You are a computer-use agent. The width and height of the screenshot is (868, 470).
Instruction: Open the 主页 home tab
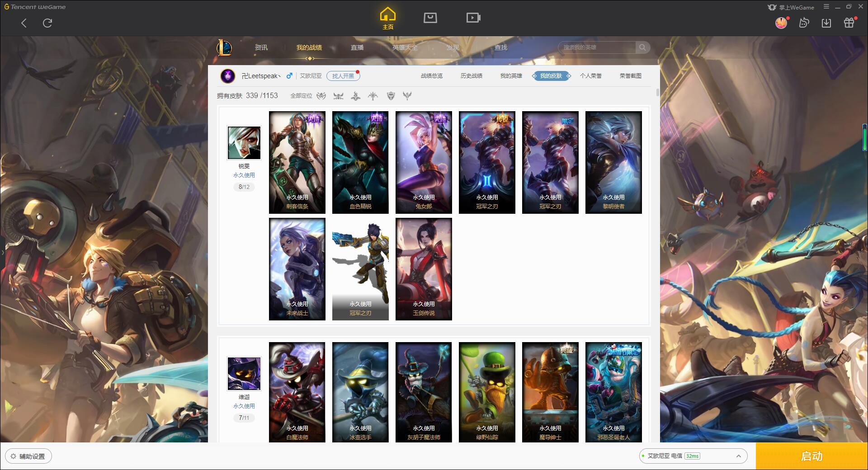coord(388,19)
